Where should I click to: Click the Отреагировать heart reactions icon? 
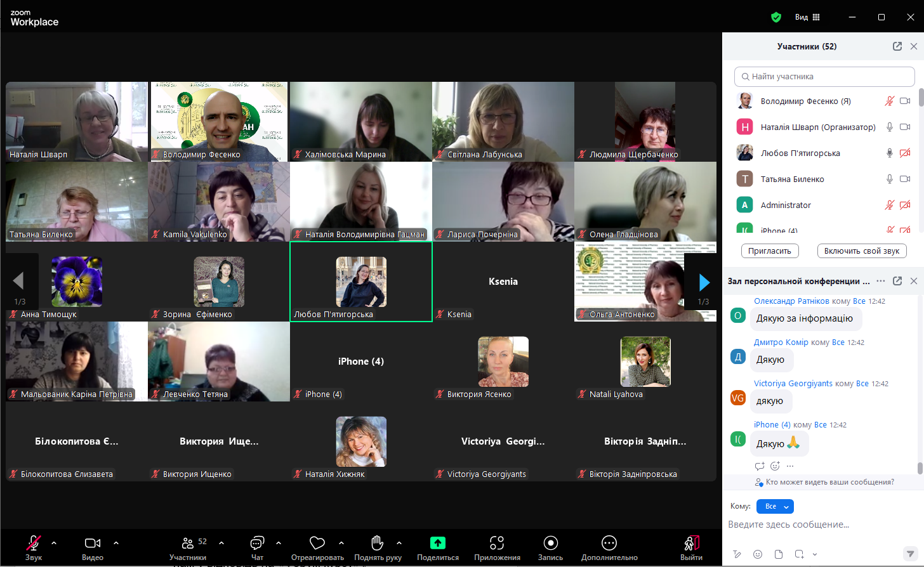317,543
